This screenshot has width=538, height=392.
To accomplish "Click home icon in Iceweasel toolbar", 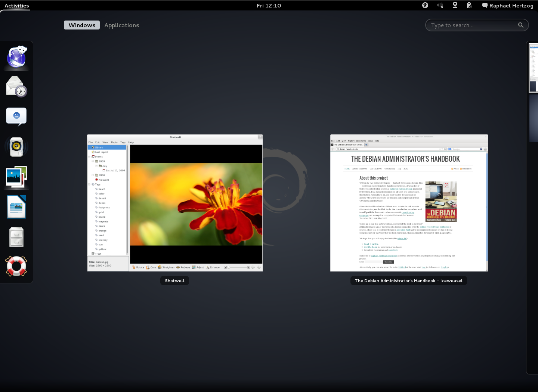I will (x=485, y=149).
